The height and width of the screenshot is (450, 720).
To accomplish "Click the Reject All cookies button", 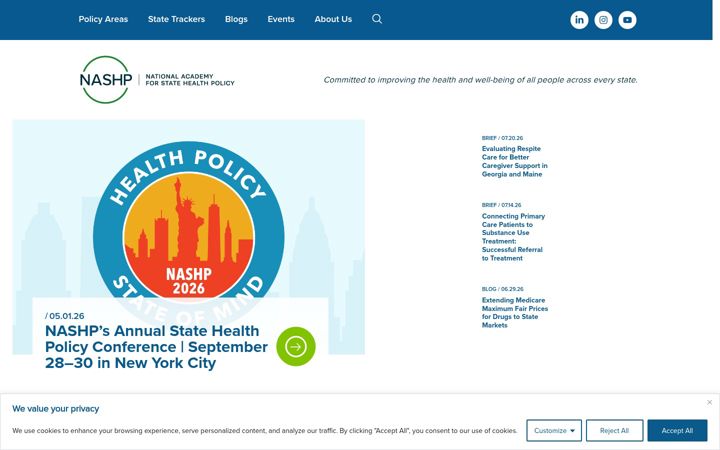I will click(614, 431).
